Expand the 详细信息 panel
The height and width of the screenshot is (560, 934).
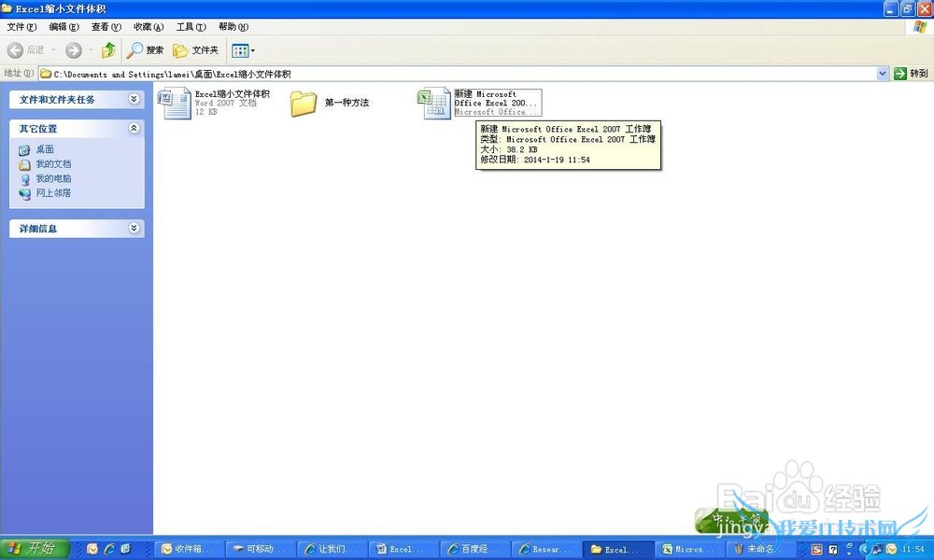[x=134, y=229]
